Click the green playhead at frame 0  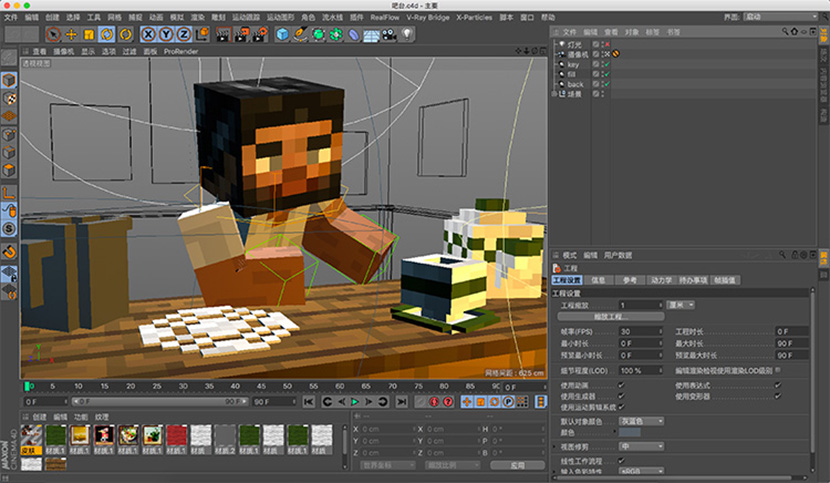(27, 387)
